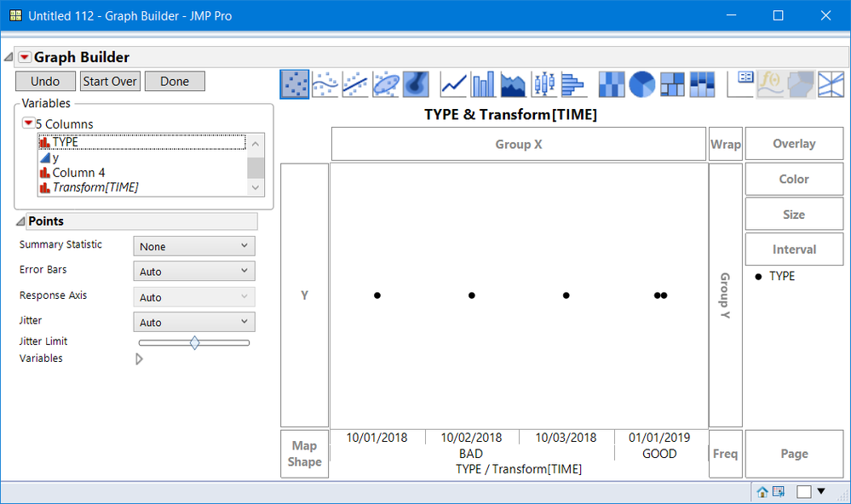Click the Undo button
851x504 pixels.
tap(45, 82)
